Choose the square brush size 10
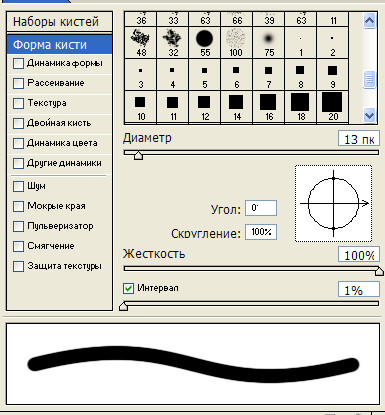 click(x=140, y=107)
